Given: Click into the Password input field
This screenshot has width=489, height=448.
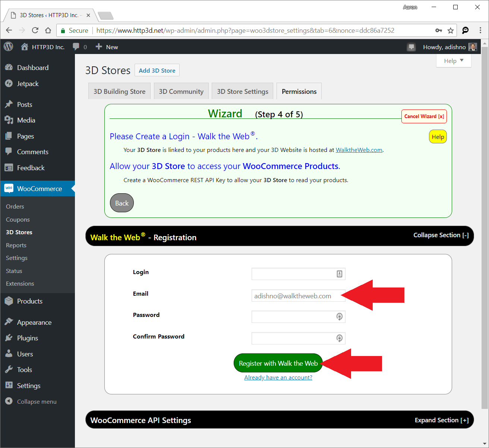Looking at the screenshot, I should pyautogui.click(x=299, y=317).
